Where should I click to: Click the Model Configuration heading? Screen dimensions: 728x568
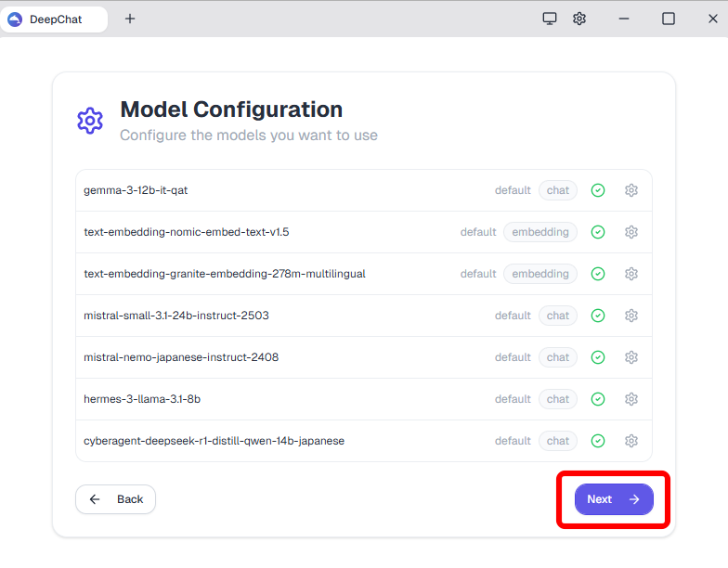231,110
